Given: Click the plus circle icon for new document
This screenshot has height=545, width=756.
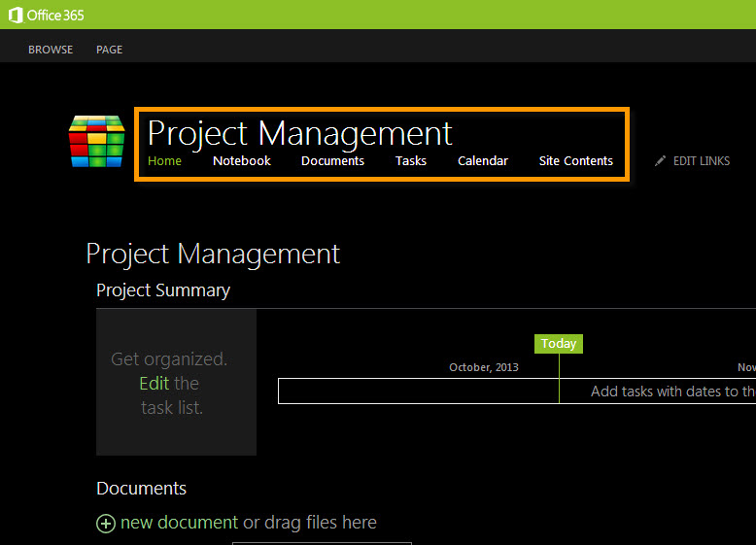Looking at the screenshot, I should [x=106, y=524].
